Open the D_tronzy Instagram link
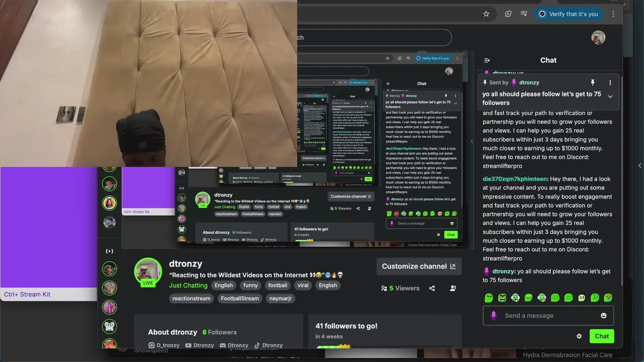The image size is (644, 362). [164, 345]
